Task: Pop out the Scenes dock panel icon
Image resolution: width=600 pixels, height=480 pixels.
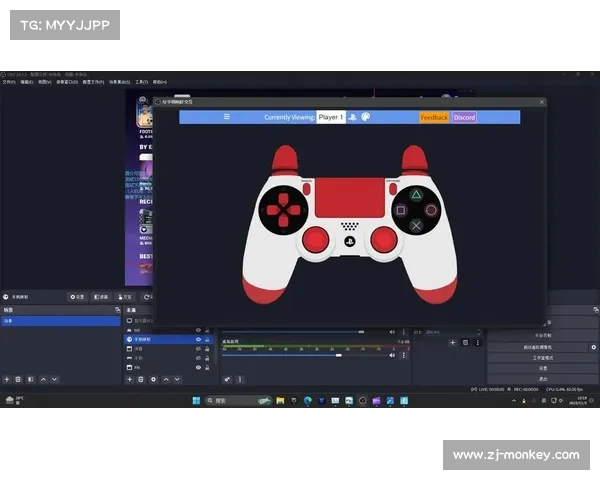Action: click(117, 310)
